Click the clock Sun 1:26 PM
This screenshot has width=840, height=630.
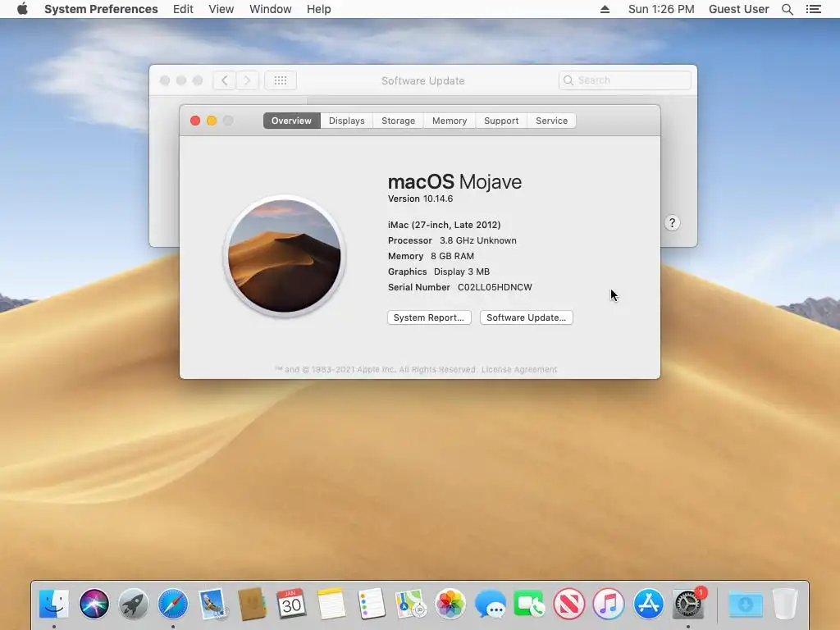coord(661,9)
